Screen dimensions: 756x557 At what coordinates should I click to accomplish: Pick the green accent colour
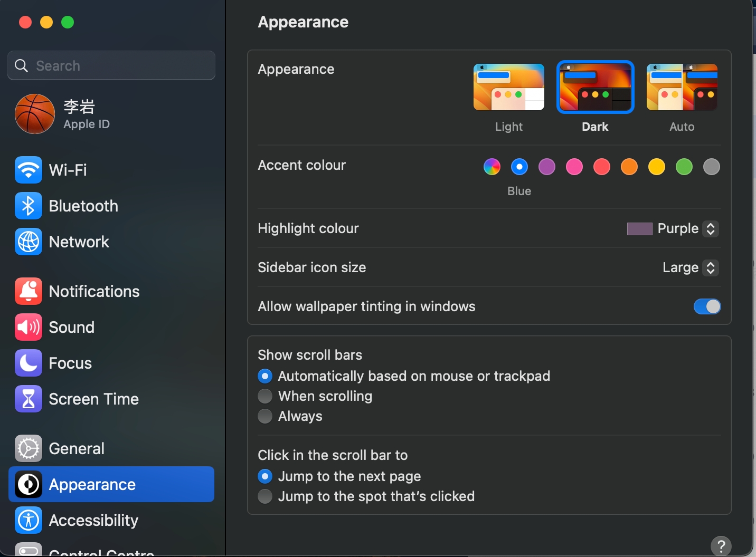(684, 167)
